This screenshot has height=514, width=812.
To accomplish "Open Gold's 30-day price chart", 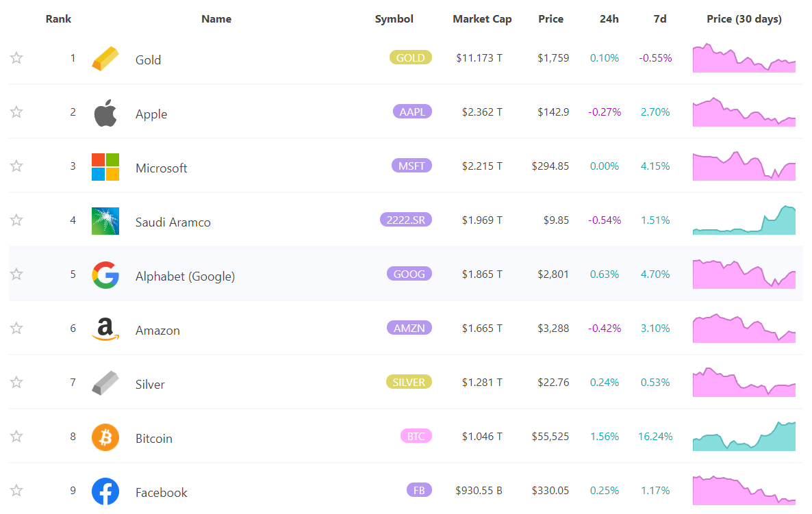I will point(744,58).
